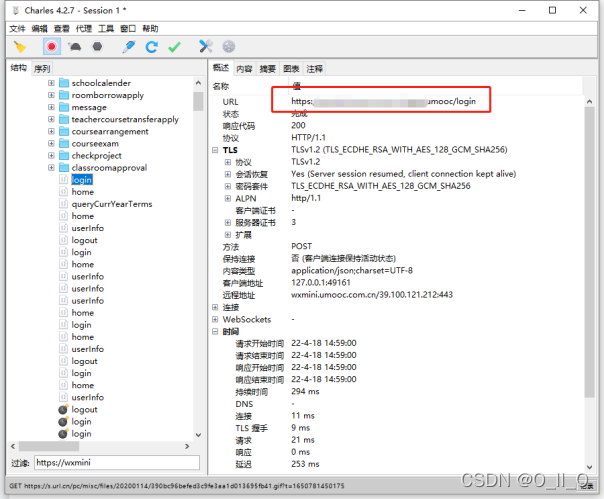Toggle throttling with the turtle icon
This screenshot has width=604, height=499.
75,47
